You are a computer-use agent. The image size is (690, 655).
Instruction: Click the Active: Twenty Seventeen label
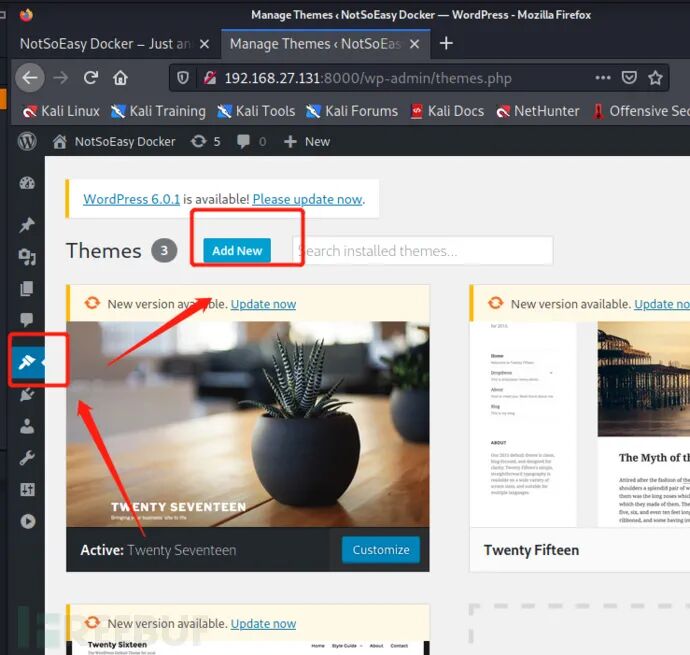(x=158, y=550)
